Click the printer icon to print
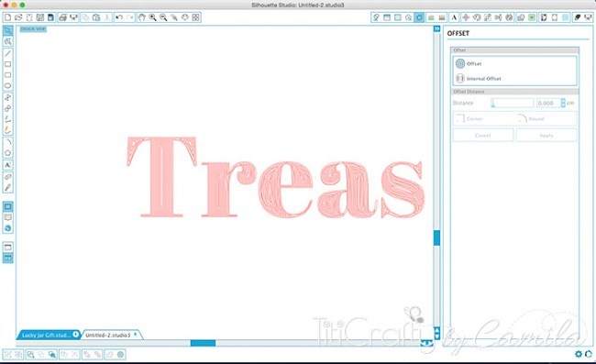This screenshot has width=596, height=364. click(x=62, y=17)
